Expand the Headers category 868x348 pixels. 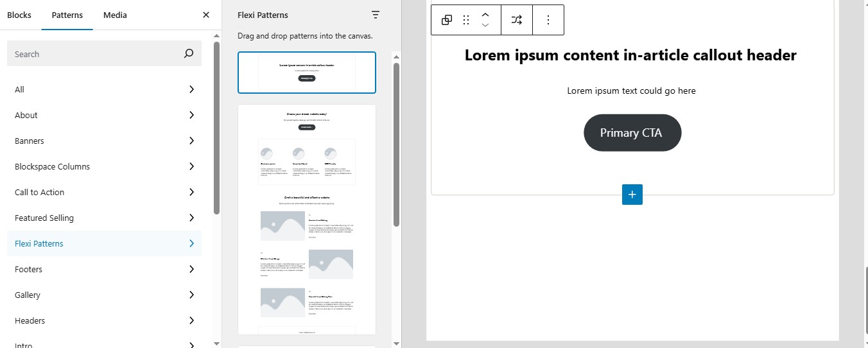tap(104, 320)
